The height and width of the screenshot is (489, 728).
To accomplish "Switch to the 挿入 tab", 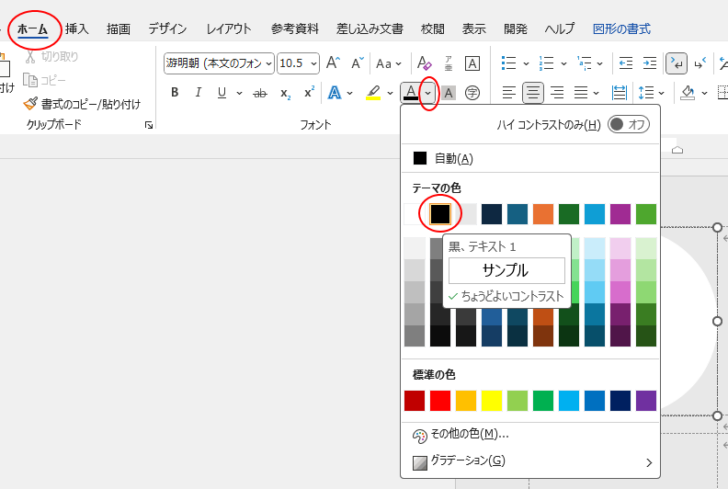I will pyautogui.click(x=77, y=29).
